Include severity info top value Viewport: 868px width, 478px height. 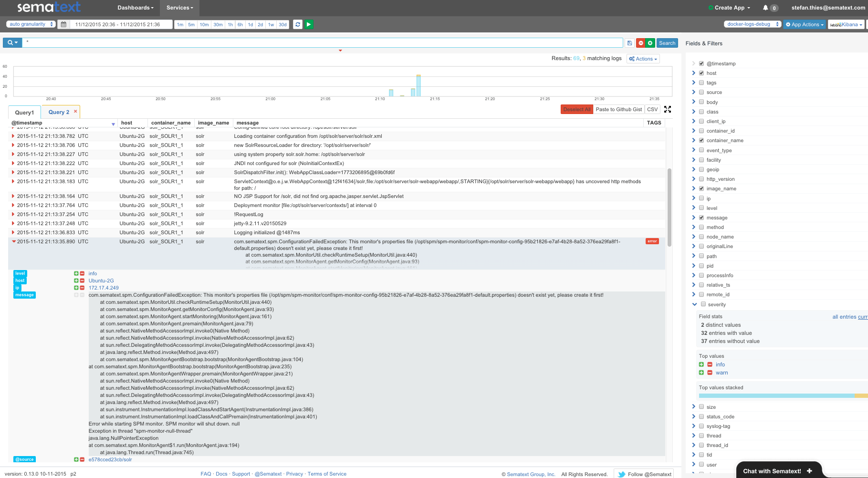(x=701, y=364)
